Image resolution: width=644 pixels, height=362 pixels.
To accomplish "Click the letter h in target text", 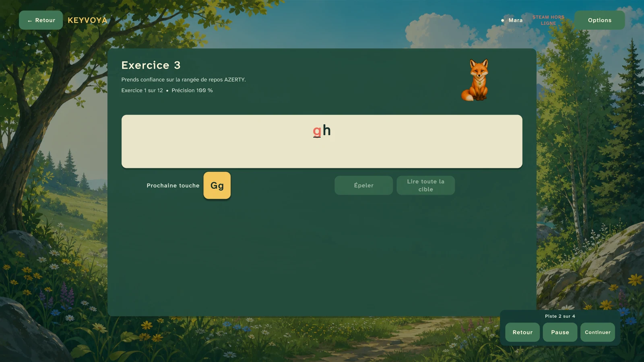I will (326, 130).
